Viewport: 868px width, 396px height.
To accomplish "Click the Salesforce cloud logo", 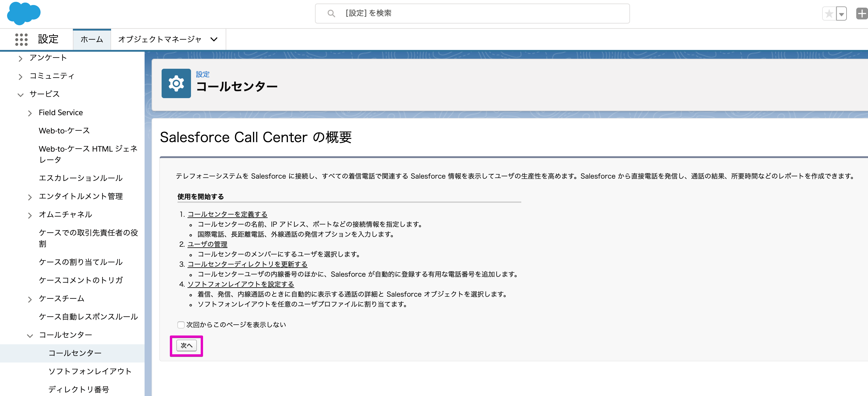I will 24,13.
